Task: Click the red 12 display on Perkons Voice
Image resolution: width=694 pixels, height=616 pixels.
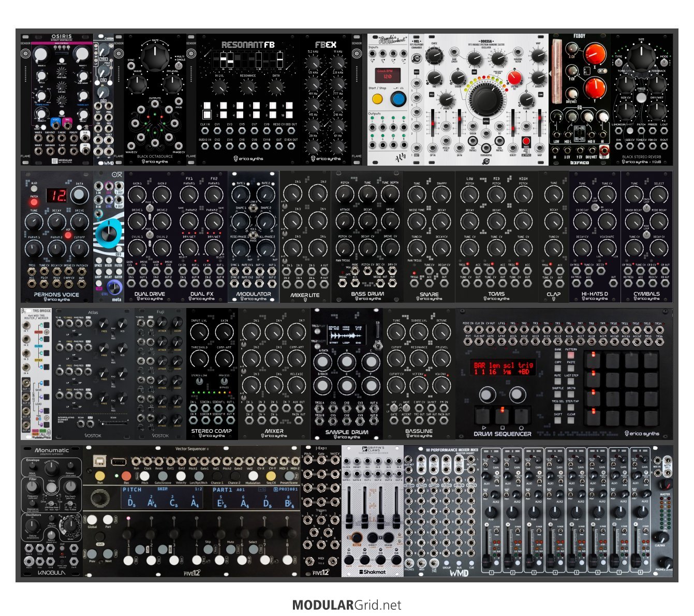Action: (57, 196)
